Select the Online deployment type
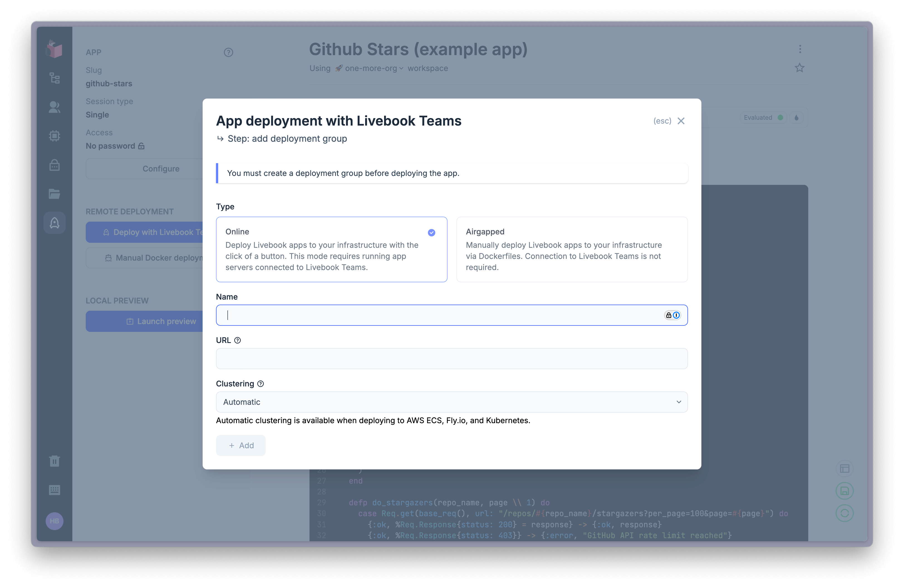Viewport: 904px width, 588px height. [331, 249]
